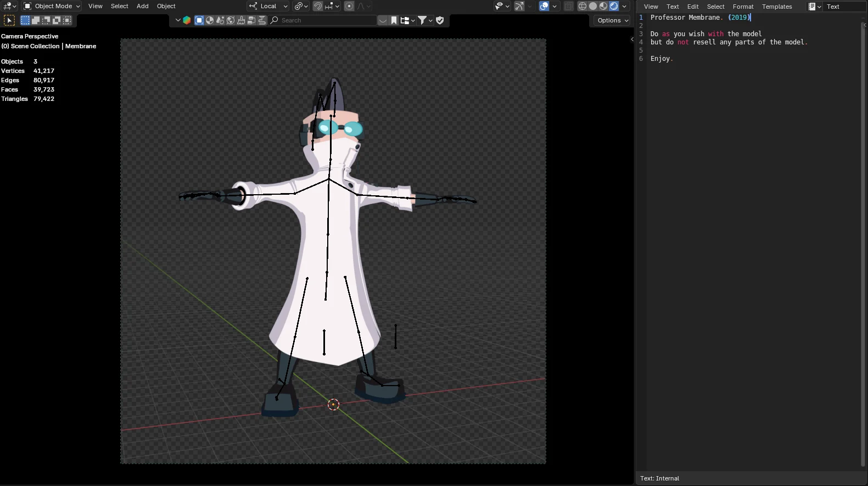The width and height of the screenshot is (868, 486).
Task: Open the Add menu in the 3D viewport
Action: (x=142, y=6)
